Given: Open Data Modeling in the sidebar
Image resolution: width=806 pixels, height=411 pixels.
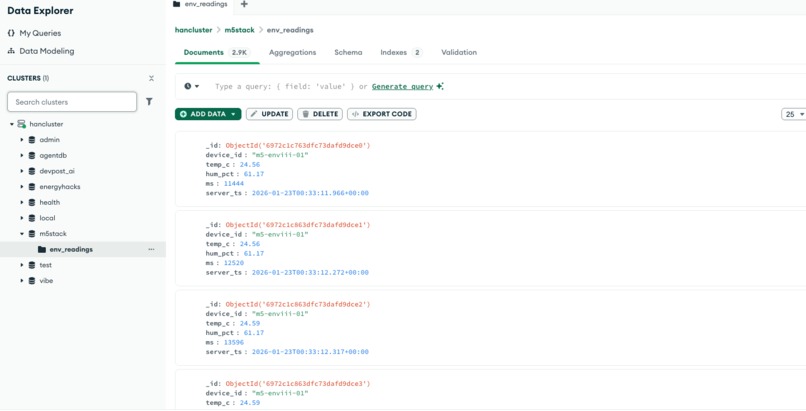Looking at the screenshot, I should pyautogui.click(x=47, y=51).
